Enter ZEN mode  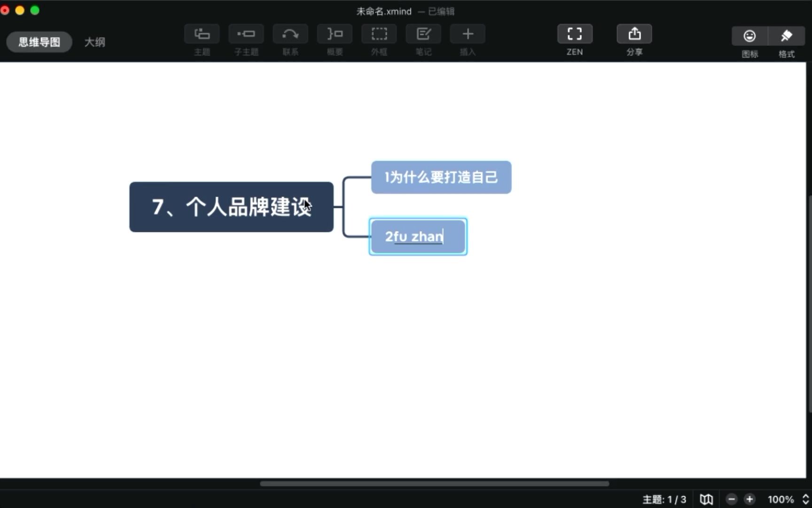point(575,34)
